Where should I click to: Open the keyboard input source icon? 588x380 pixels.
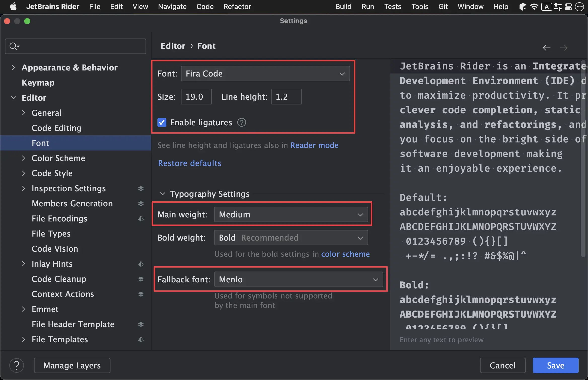[x=546, y=7]
